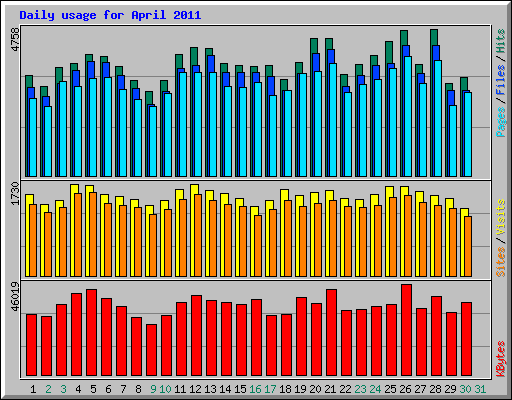Click the cyan pages bar for day 26
The image size is (512, 400).
tap(408, 116)
